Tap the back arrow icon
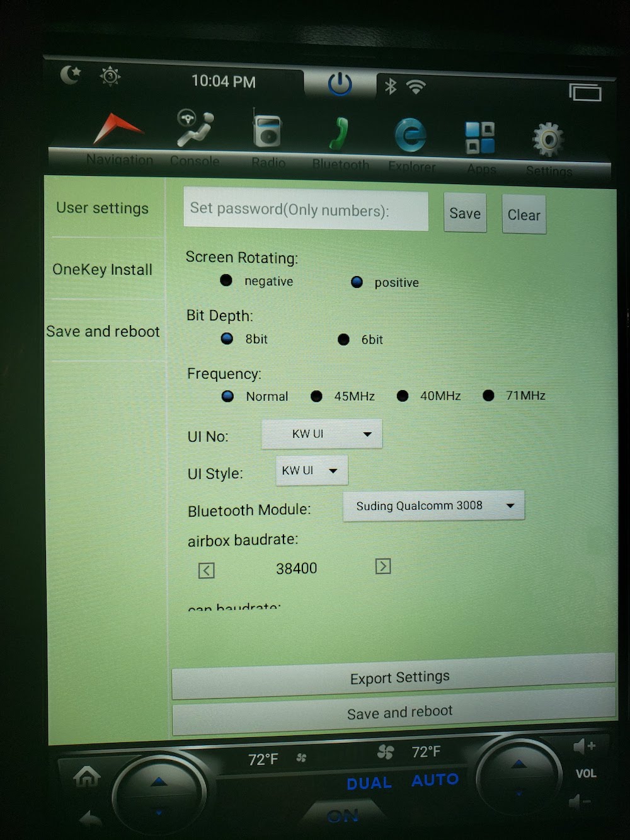The width and height of the screenshot is (630, 840). (x=90, y=818)
